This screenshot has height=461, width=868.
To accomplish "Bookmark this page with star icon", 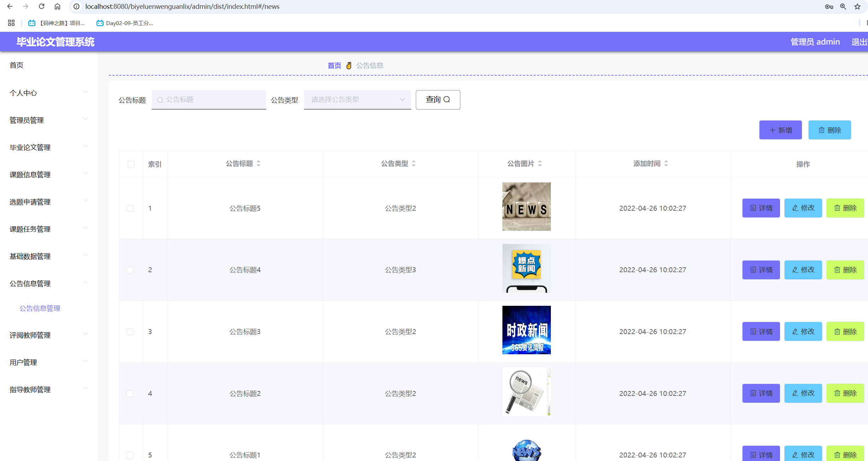I will (x=857, y=6).
